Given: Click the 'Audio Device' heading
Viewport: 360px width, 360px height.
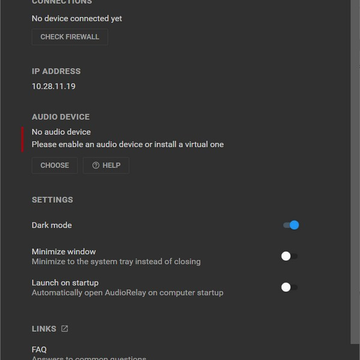Looking at the screenshot, I should (x=61, y=117).
